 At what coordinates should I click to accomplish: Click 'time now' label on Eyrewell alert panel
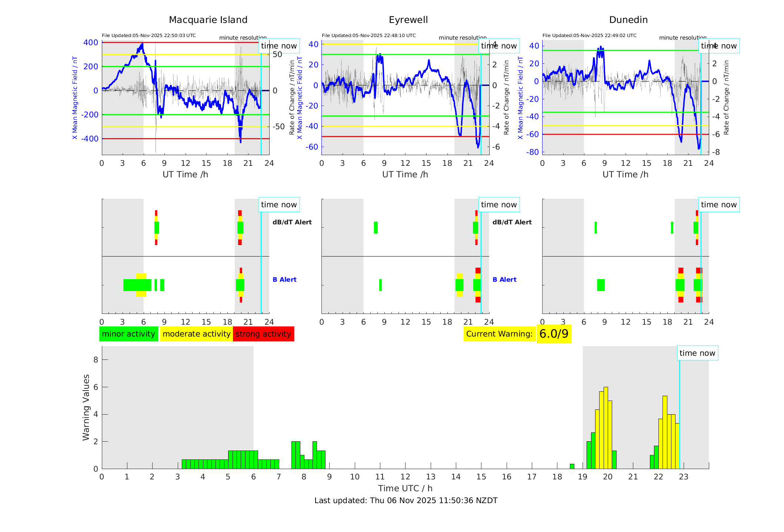coord(498,205)
